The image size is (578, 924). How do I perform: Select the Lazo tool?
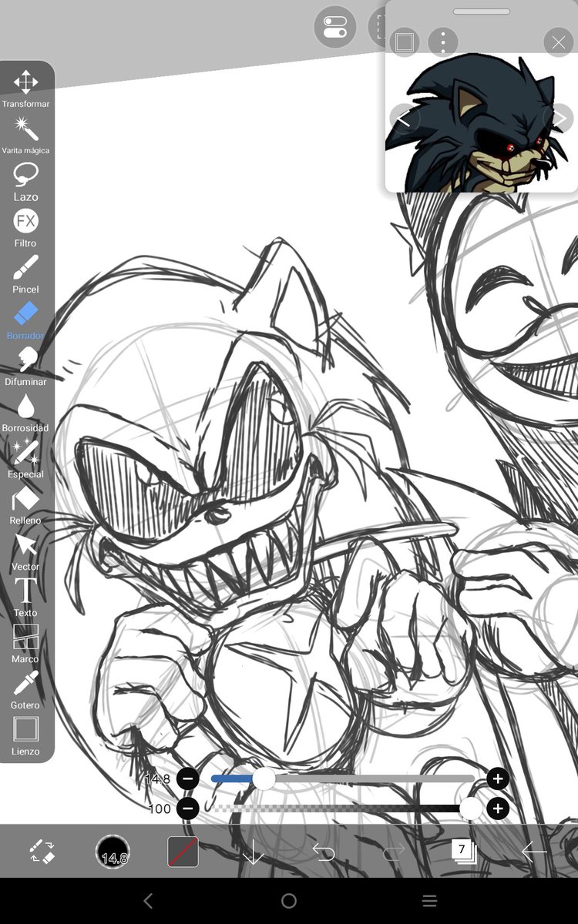tap(25, 181)
